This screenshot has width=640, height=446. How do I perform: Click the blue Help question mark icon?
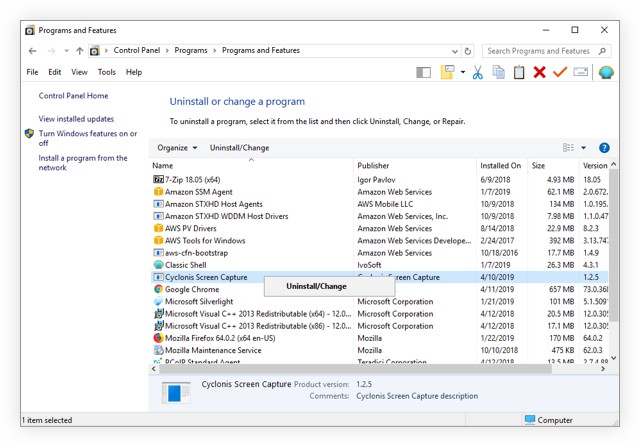pos(604,148)
